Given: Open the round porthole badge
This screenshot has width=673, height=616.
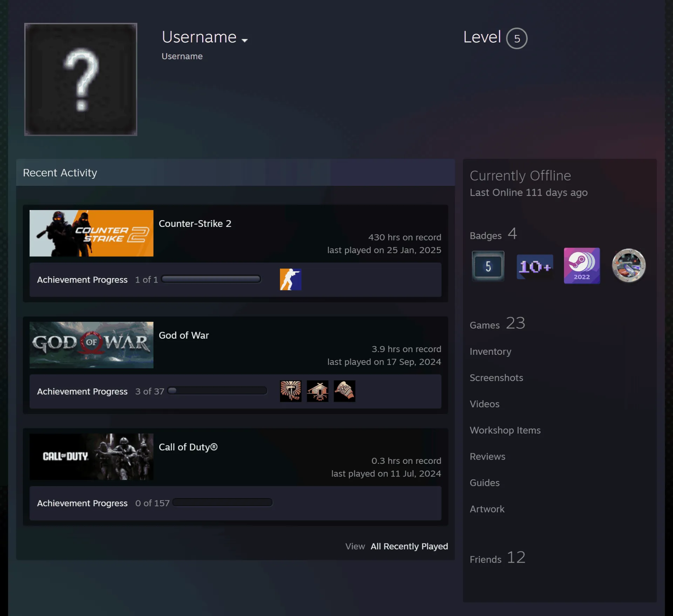Looking at the screenshot, I should (x=629, y=266).
